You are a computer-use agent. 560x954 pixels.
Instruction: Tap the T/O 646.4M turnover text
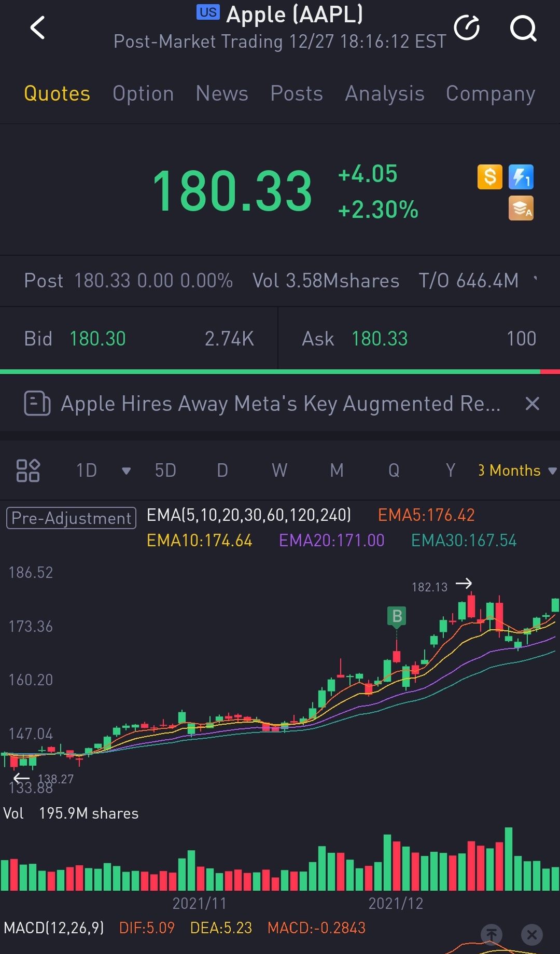469,281
